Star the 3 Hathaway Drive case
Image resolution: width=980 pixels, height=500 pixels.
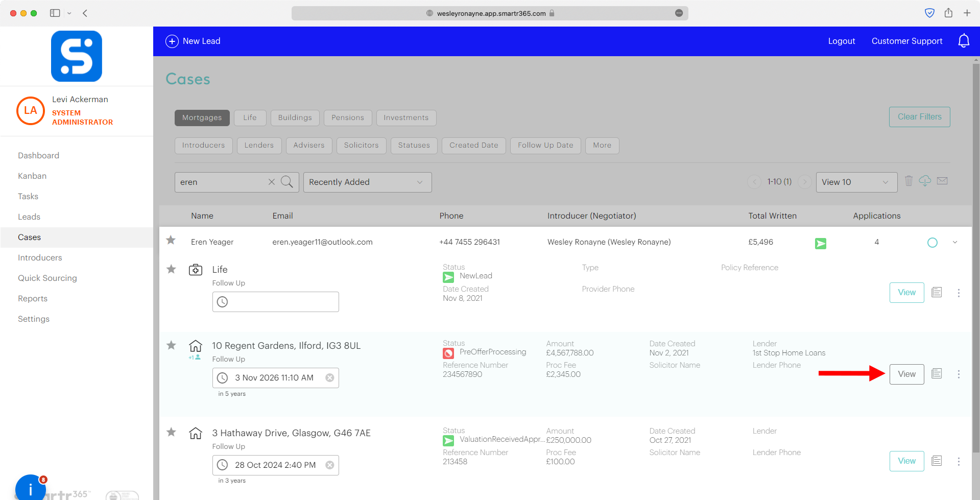pyautogui.click(x=171, y=432)
